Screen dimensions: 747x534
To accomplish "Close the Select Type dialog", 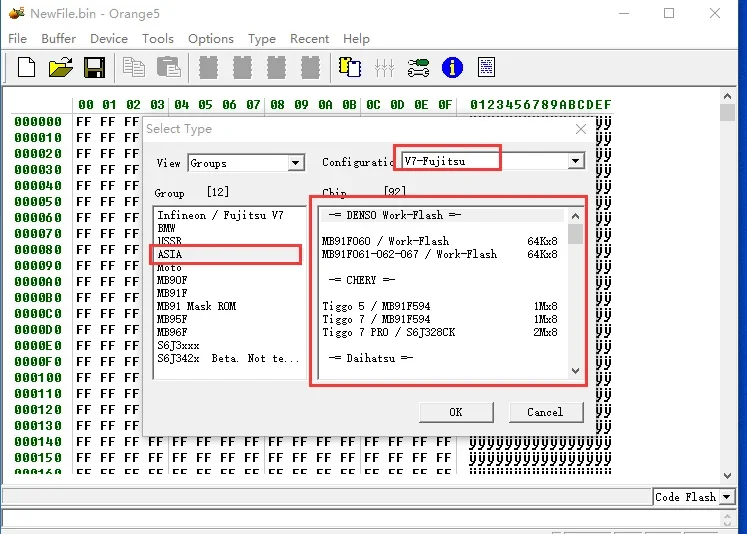I will coord(581,129).
